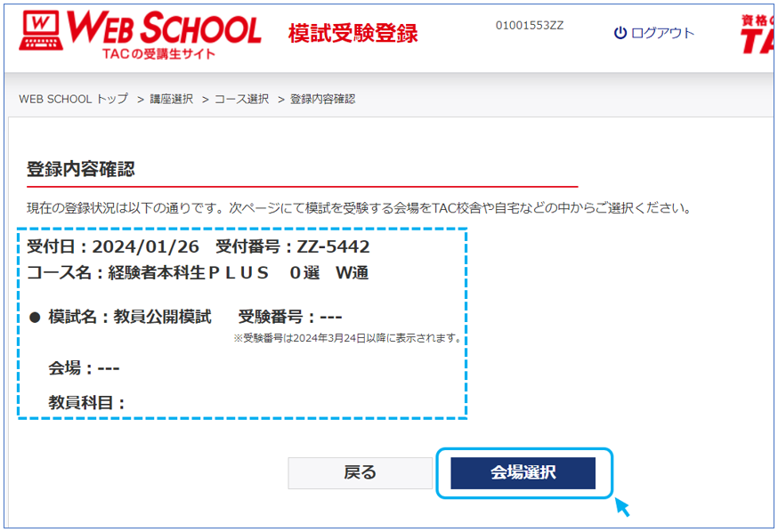Click the 模試受験登録 page title
Viewport: 778px width, 532px height.
pyautogui.click(x=353, y=34)
